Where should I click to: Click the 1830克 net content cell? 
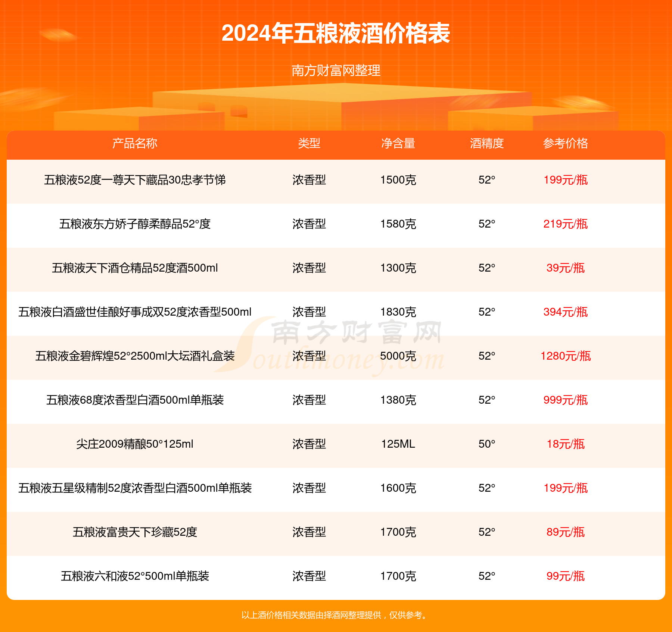tap(398, 312)
